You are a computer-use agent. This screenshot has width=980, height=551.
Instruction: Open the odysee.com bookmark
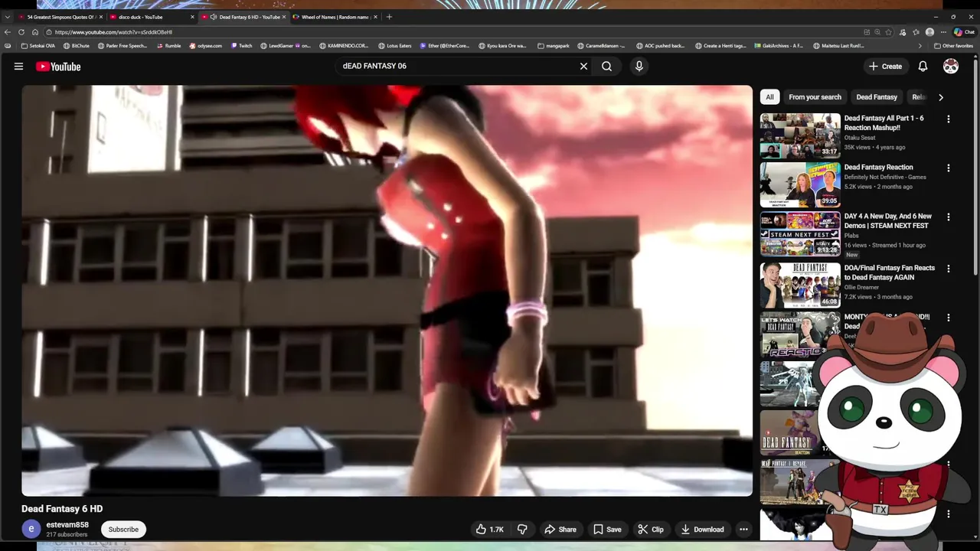[205, 46]
